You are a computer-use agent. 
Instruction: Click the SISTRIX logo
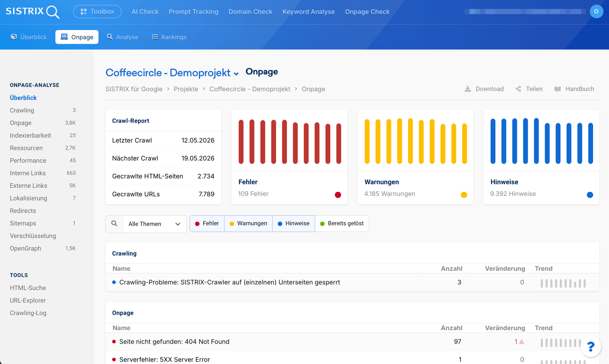[32, 11]
